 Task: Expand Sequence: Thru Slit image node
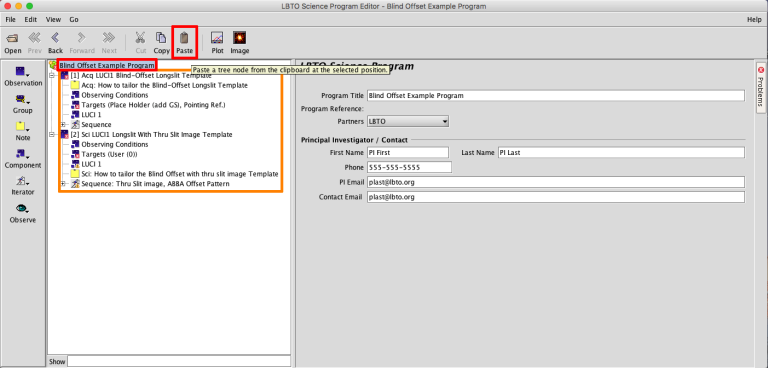pyautogui.click(x=63, y=184)
